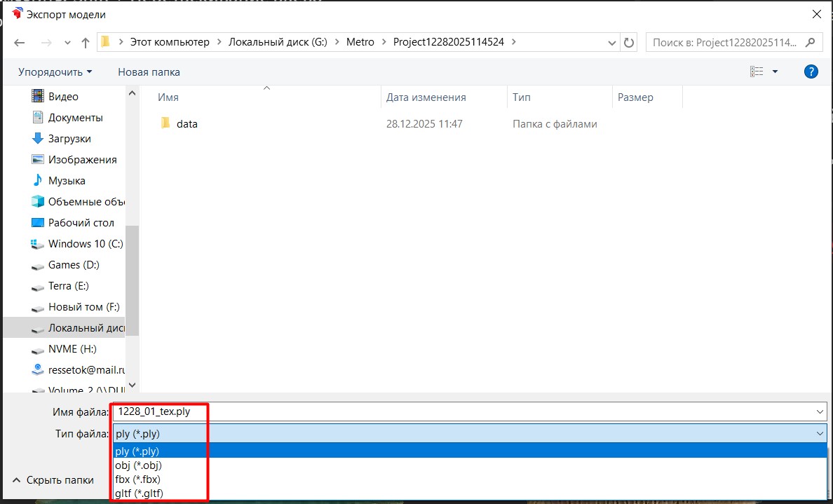Click Папка с файлами type cell
Viewport: 833px width, 504px height.
pyautogui.click(x=555, y=124)
